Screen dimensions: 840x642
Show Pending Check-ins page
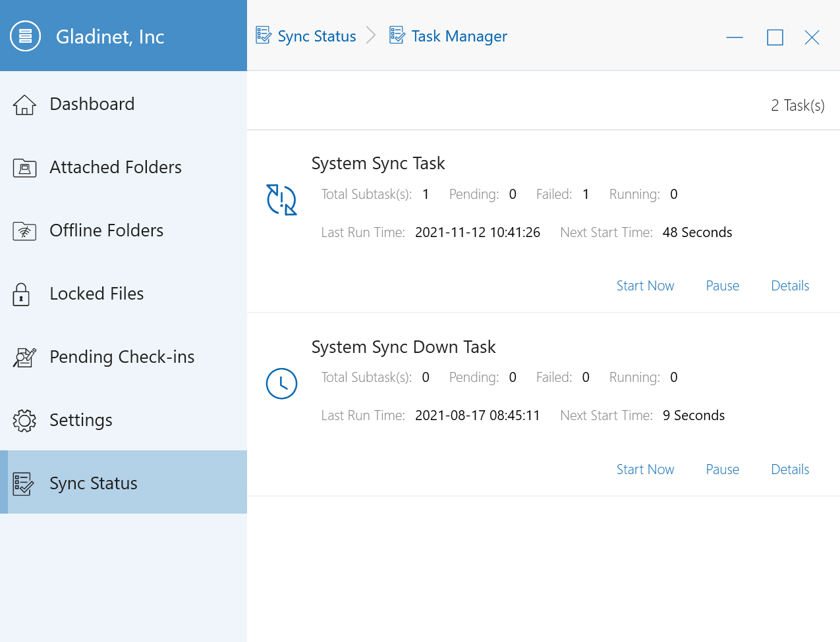[x=123, y=357]
